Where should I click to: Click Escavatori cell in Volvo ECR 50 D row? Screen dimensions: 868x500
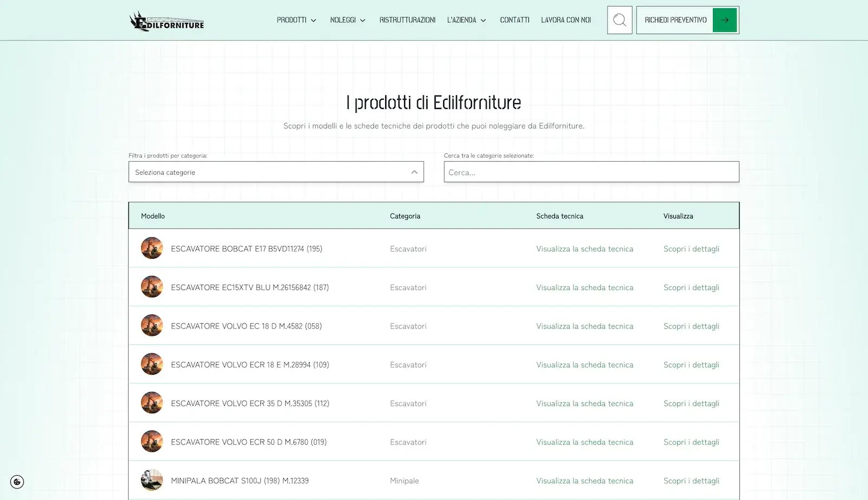tap(408, 442)
